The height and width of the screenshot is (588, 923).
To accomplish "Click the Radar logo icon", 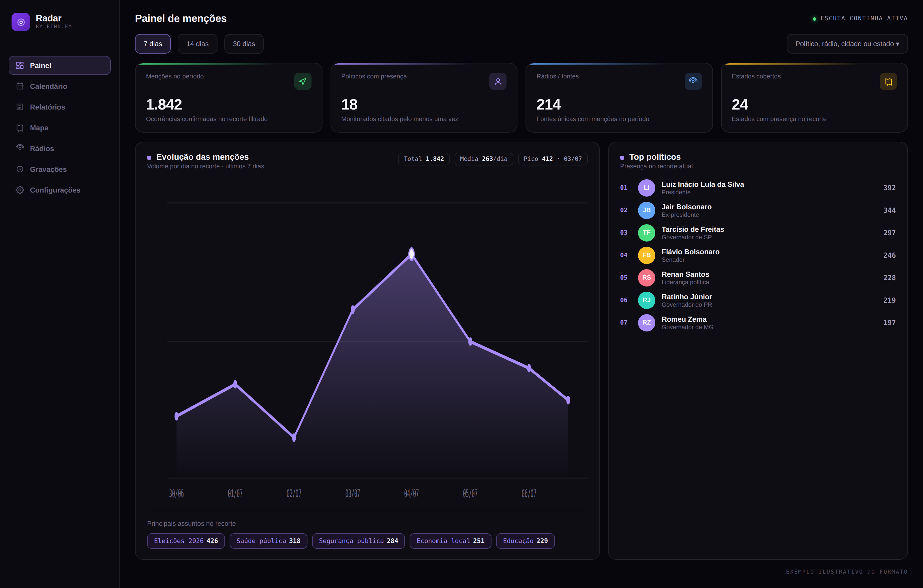I will tap(21, 22).
